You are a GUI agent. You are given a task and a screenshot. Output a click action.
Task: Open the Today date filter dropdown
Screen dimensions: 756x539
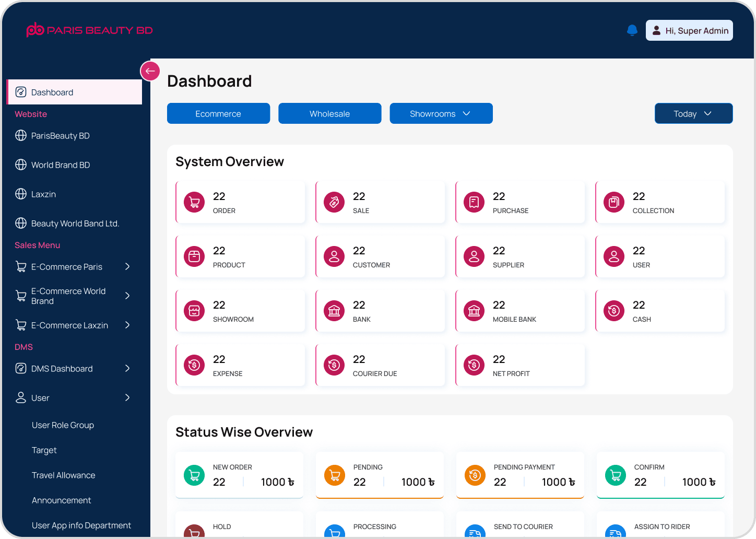(693, 113)
